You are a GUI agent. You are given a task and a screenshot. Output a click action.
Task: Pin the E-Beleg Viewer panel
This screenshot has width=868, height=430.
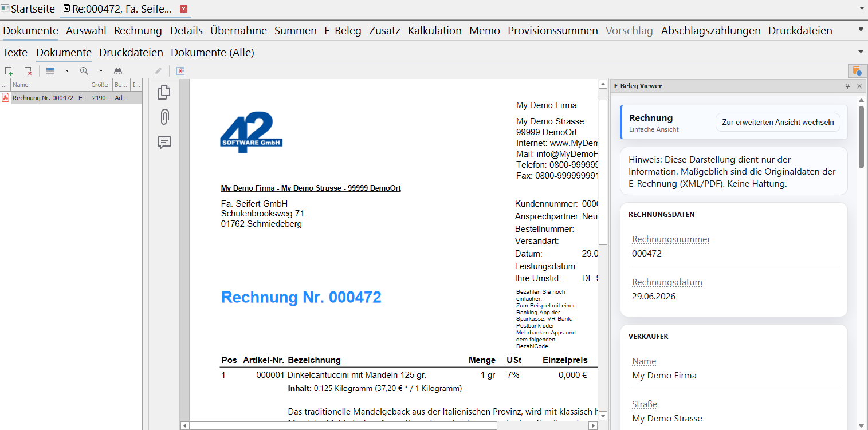click(x=848, y=86)
